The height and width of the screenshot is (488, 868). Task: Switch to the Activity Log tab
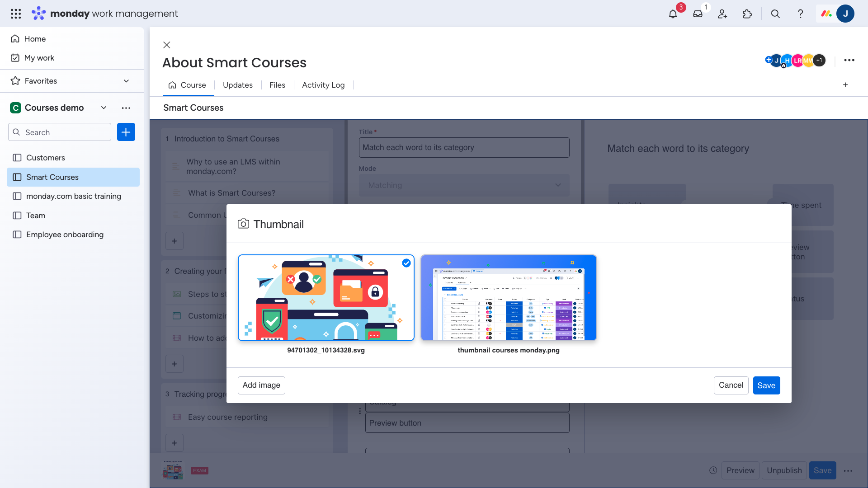(x=323, y=85)
